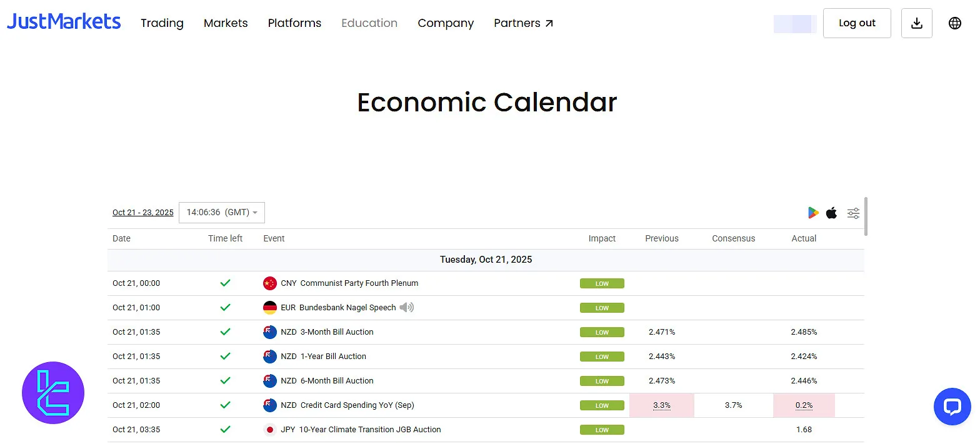Click the download platforms icon

[916, 23]
